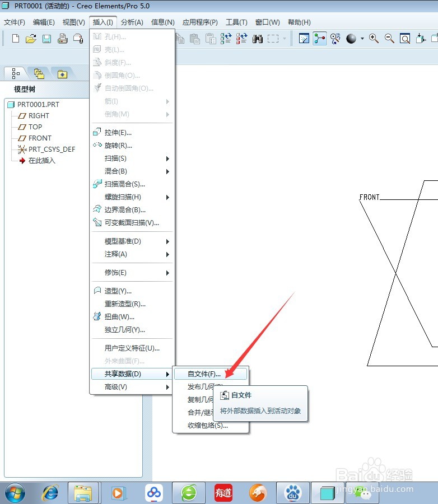Open the 应用程序(P) menu
Screen dimensions: 438x504
pyautogui.click(x=200, y=22)
